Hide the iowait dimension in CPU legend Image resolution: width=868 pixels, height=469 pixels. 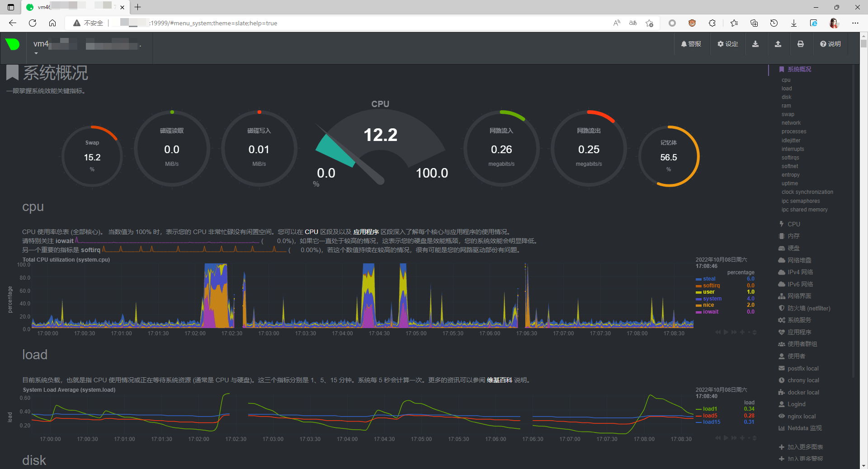click(710, 311)
